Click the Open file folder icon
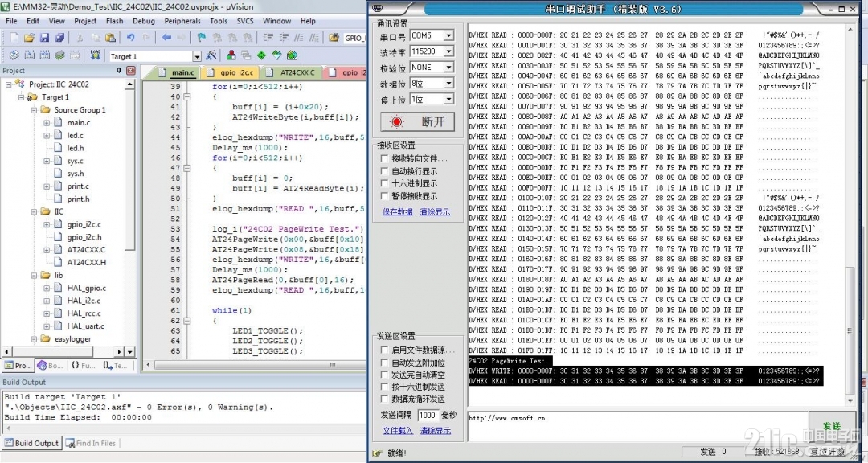Viewport: 868px width, 463px height. (x=30, y=38)
